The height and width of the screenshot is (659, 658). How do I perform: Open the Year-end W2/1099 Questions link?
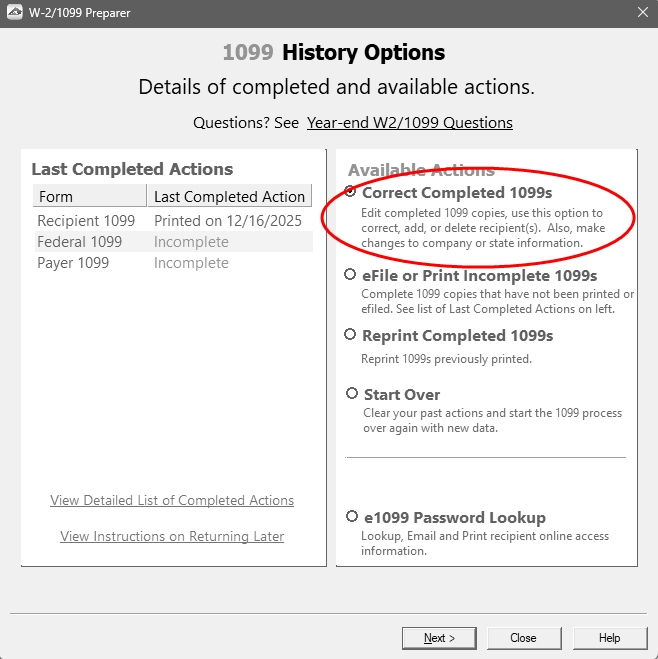coord(409,123)
